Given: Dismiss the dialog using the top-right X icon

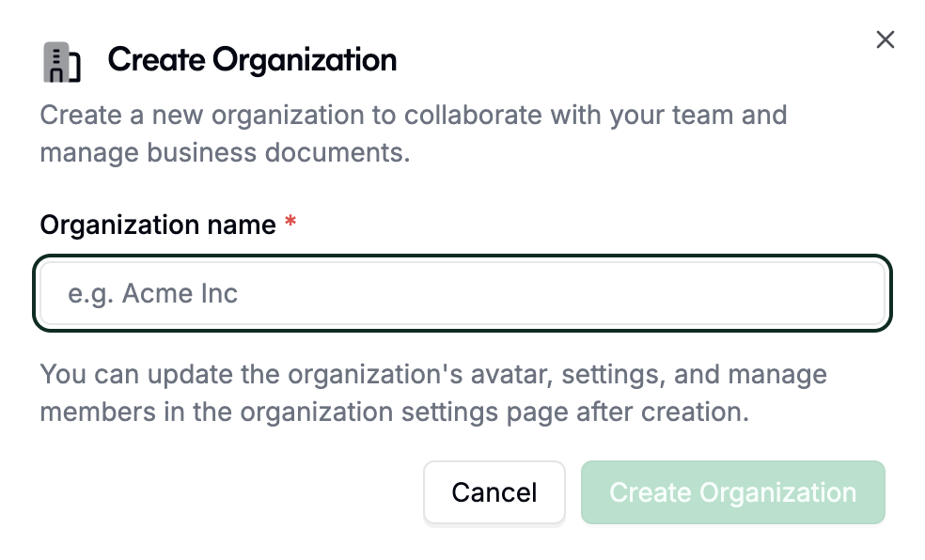Looking at the screenshot, I should 885,39.
